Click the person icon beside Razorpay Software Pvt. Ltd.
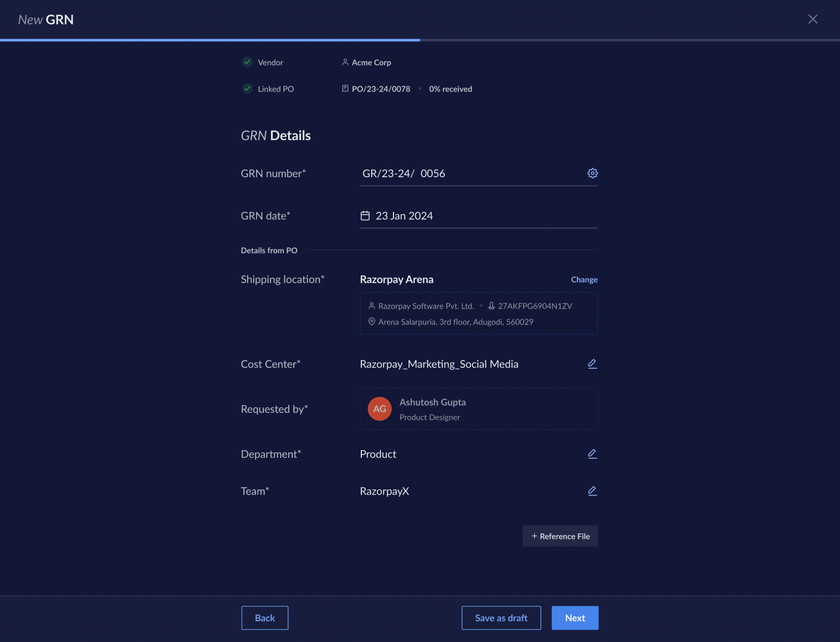This screenshot has height=642, width=840. (x=372, y=305)
